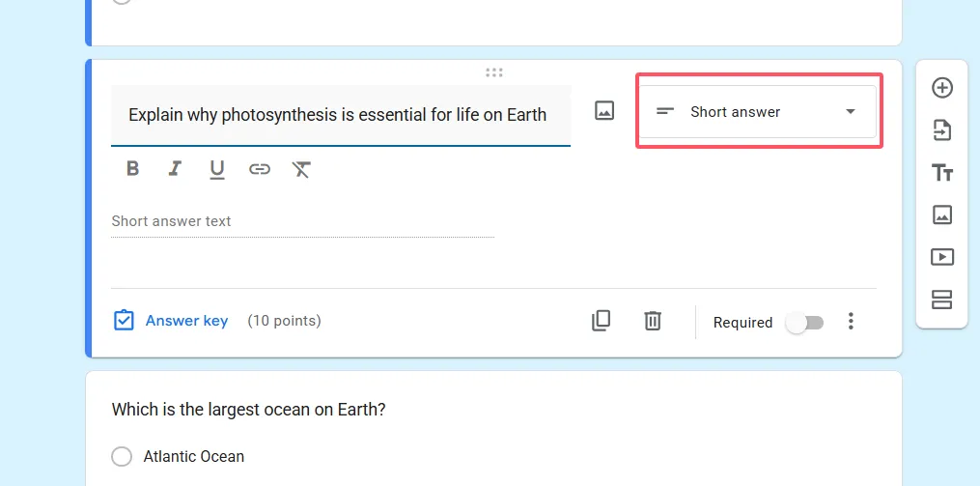
Task: Select the Atlantic Ocean radio option
Action: (122, 456)
